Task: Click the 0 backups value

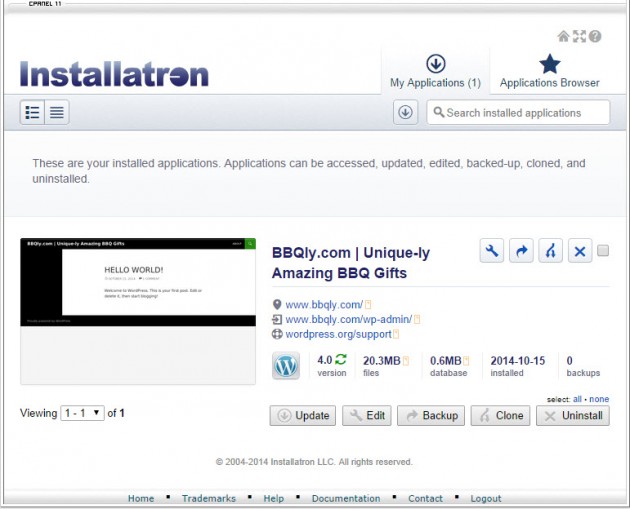Action: click(x=569, y=361)
